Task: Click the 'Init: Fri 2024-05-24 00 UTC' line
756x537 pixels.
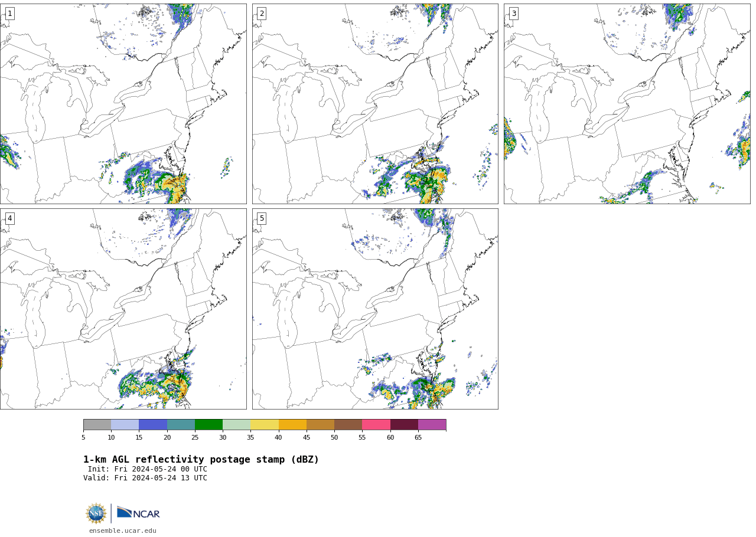Action: click(148, 469)
